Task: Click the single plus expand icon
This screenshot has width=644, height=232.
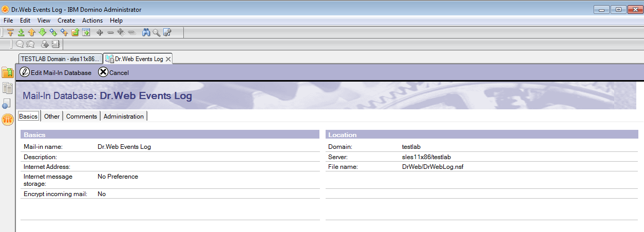Action: [x=100, y=32]
